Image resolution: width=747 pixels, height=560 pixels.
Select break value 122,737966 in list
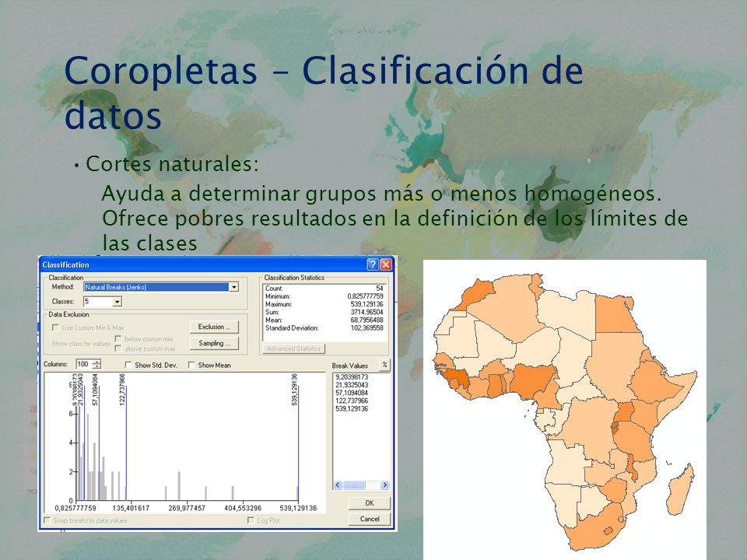352,401
